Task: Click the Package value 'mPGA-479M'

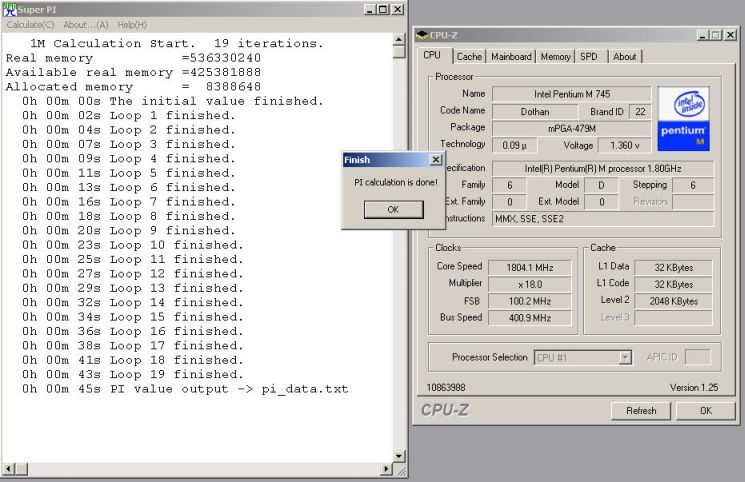Action: 572,128
